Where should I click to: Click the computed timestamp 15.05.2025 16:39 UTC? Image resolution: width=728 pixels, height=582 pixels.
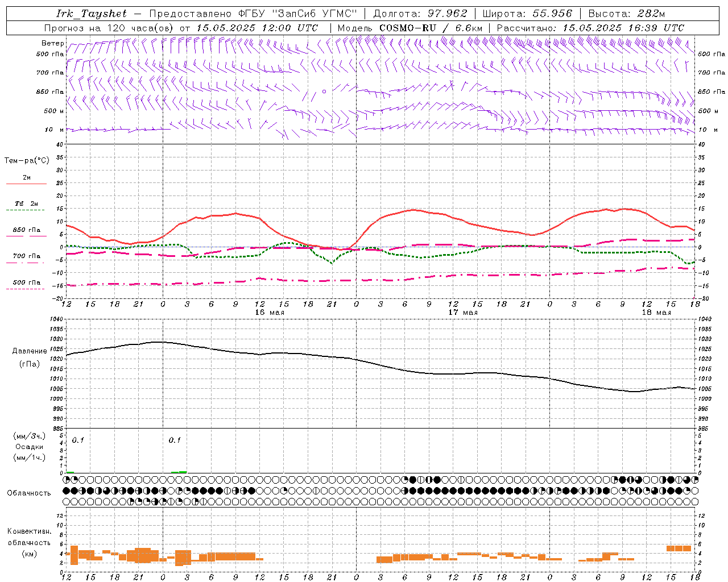coord(623,28)
